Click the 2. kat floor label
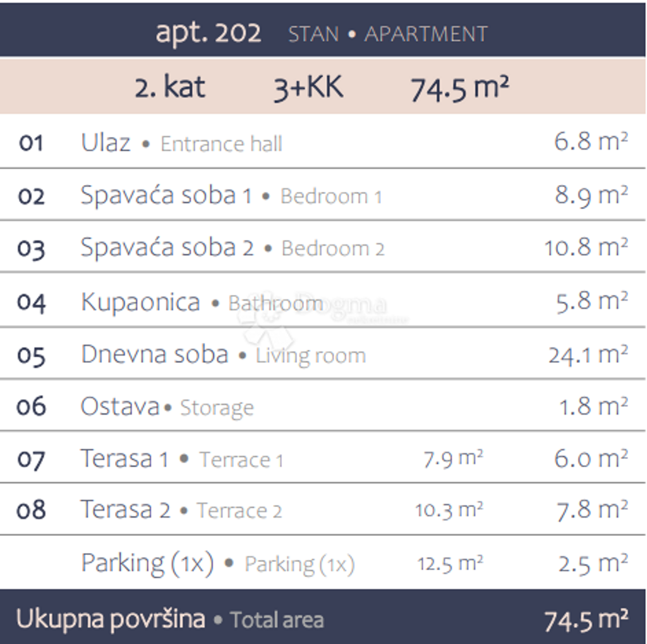 coord(170,87)
